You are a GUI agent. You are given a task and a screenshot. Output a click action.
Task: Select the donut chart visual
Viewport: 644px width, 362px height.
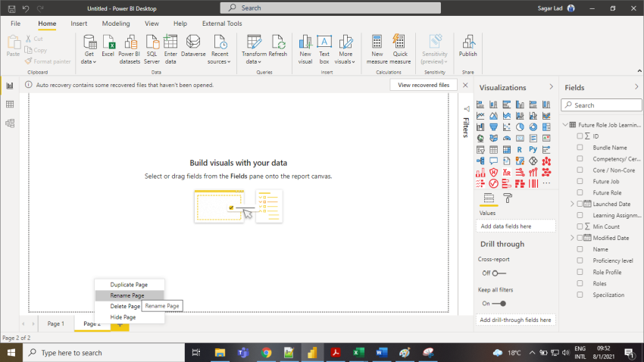(533, 127)
